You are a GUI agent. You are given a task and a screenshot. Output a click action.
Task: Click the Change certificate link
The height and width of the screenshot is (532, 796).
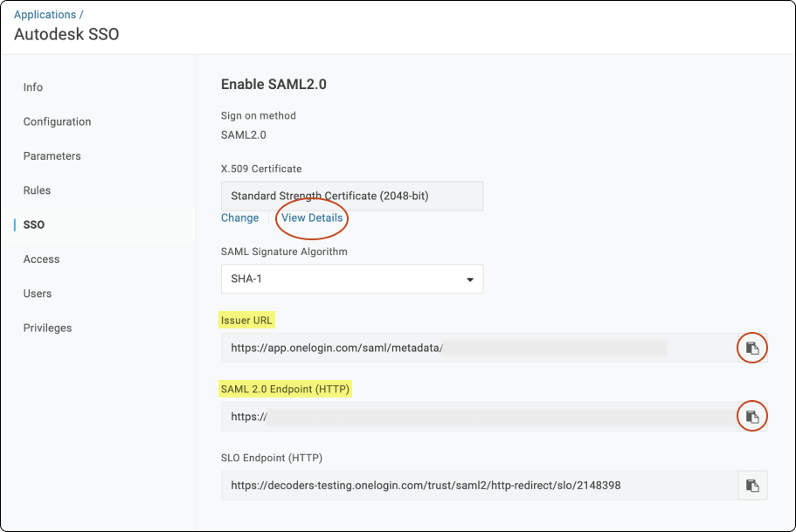[x=239, y=218]
